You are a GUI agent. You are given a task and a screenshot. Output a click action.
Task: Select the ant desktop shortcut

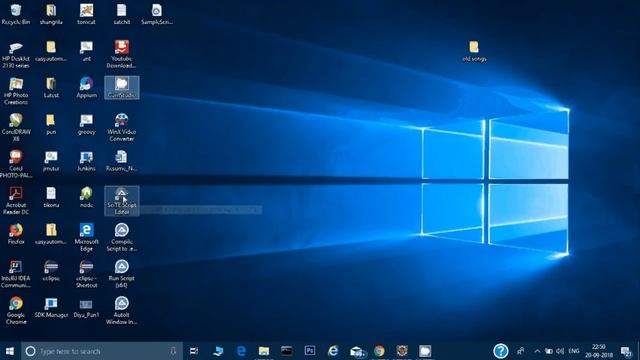(86, 51)
